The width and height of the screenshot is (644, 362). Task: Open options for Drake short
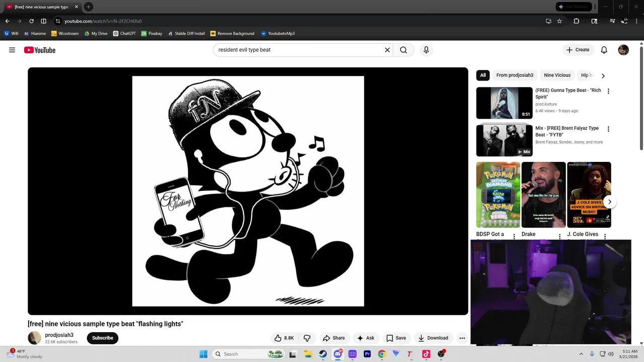coord(559,236)
